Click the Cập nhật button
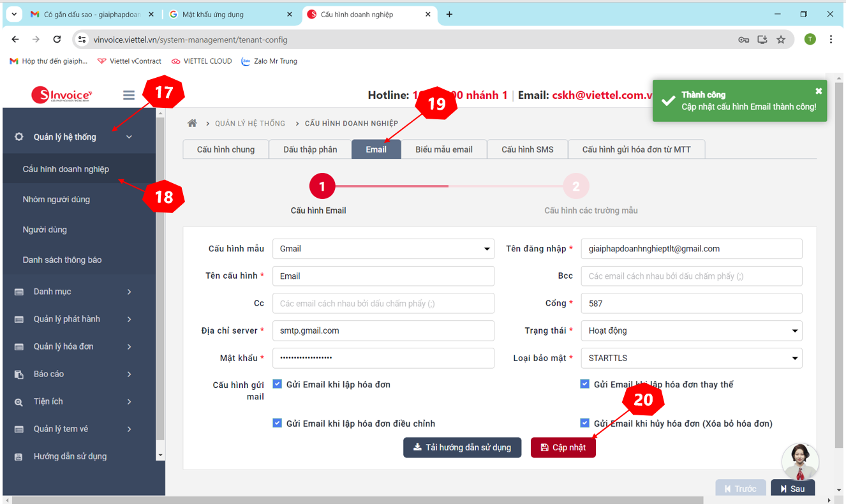This screenshot has width=846, height=504. pyautogui.click(x=563, y=447)
